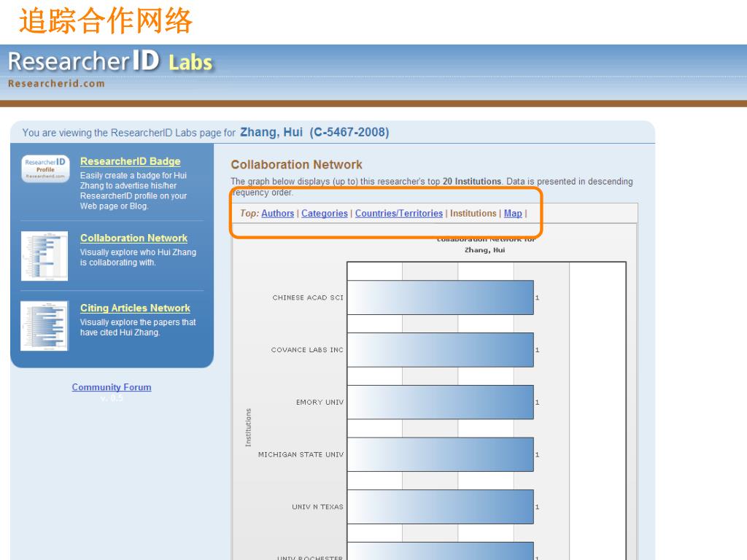The height and width of the screenshot is (560, 747).
Task: Click the ResearcherID Profile badge icon
Action: click(x=45, y=168)
